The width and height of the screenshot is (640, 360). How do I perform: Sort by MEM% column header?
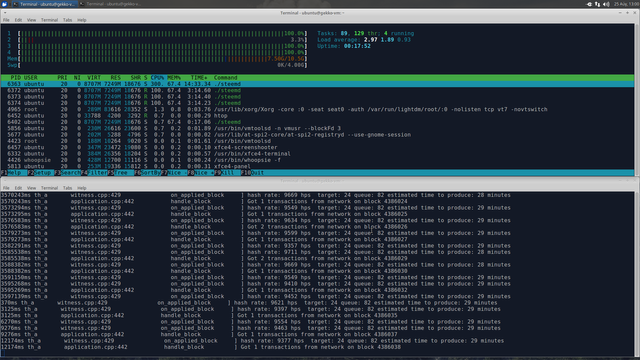point(174,78)
